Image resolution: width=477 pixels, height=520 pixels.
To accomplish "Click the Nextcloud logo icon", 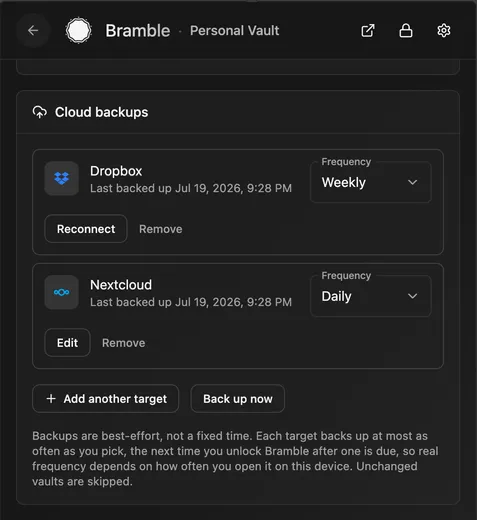I will (62, 292).
